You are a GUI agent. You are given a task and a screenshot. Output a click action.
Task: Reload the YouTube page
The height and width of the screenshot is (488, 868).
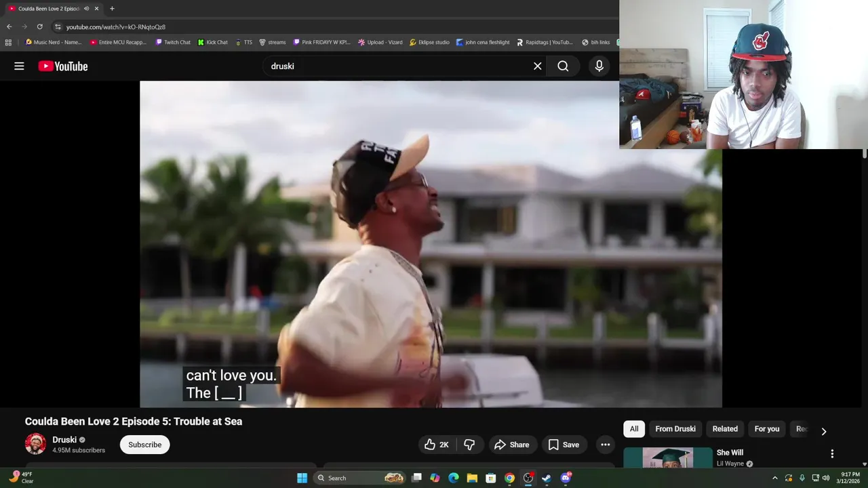(39, 26)
